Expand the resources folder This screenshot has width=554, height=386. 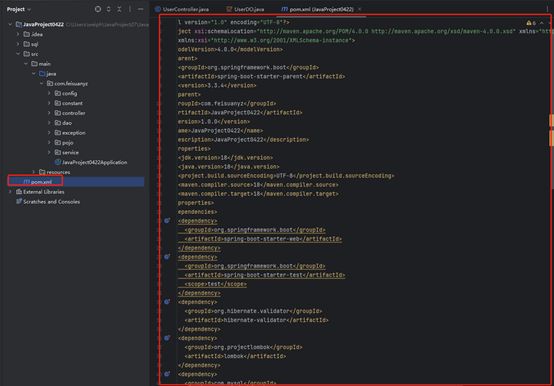click(x=34, y=172)
